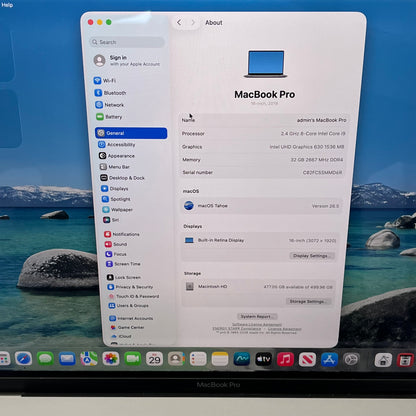416x416 pixels.
Task: Click the Memory value 32 GB
Action: pos(317,160)
